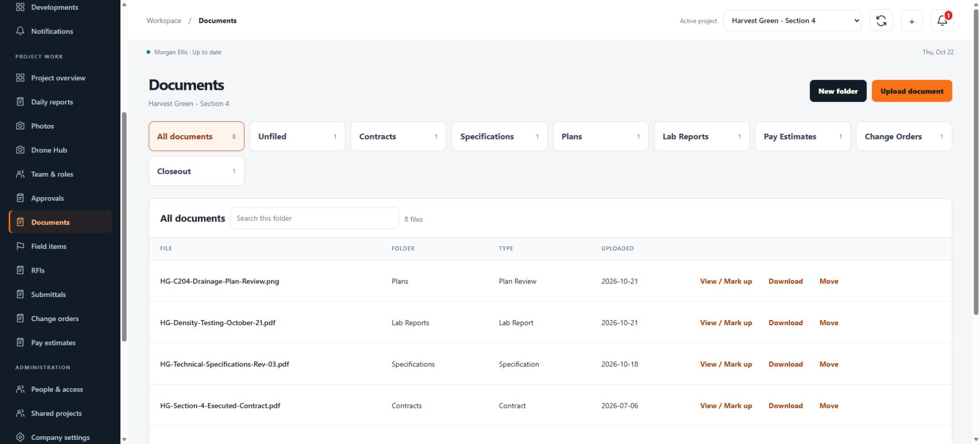Click the Approvals clipboard icon

(20, 198)
